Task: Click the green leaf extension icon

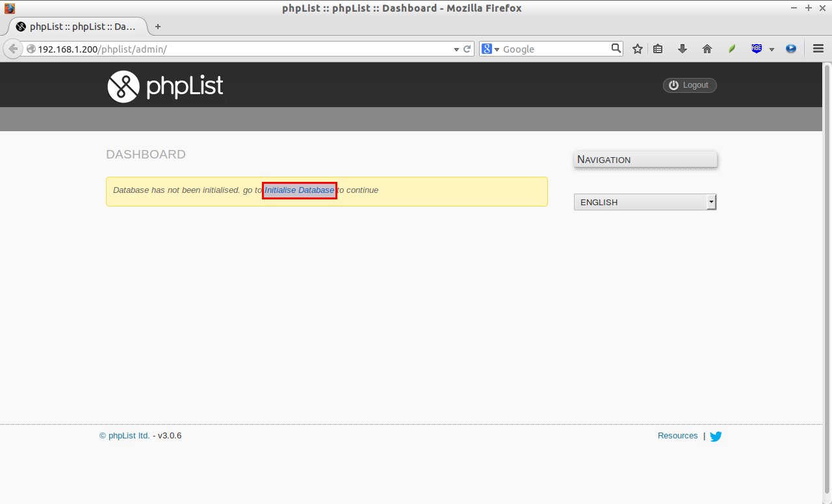Action: 732,49
